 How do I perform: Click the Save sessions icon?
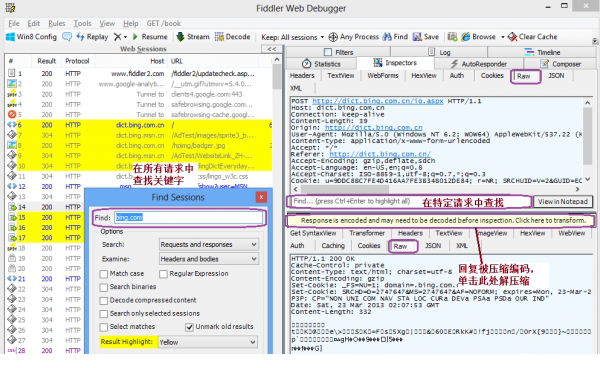[x=417, y=37]
